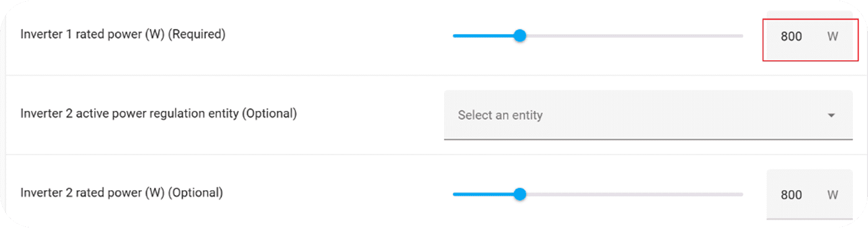
Task: Click the middle of the Inverter 2 entity combo box
Action: pyautogui.click(x=648, y=115)
